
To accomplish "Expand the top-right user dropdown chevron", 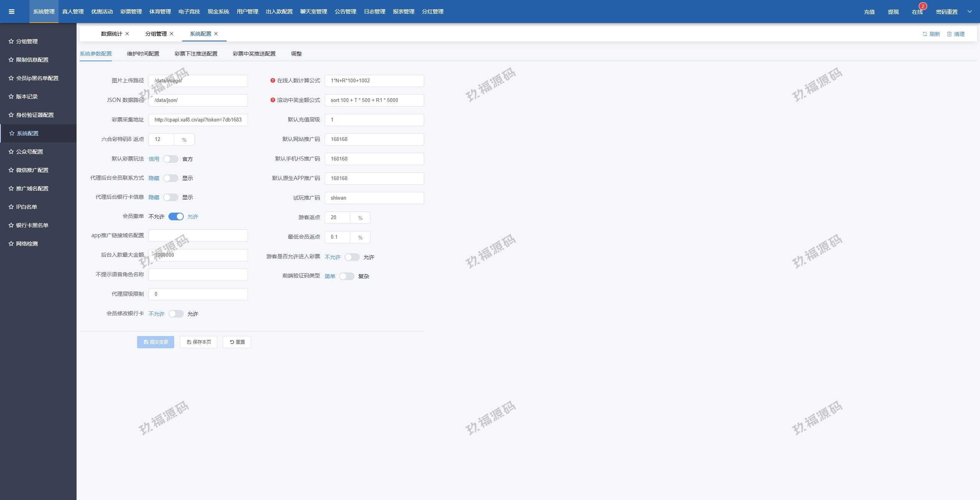I will 970,11.
